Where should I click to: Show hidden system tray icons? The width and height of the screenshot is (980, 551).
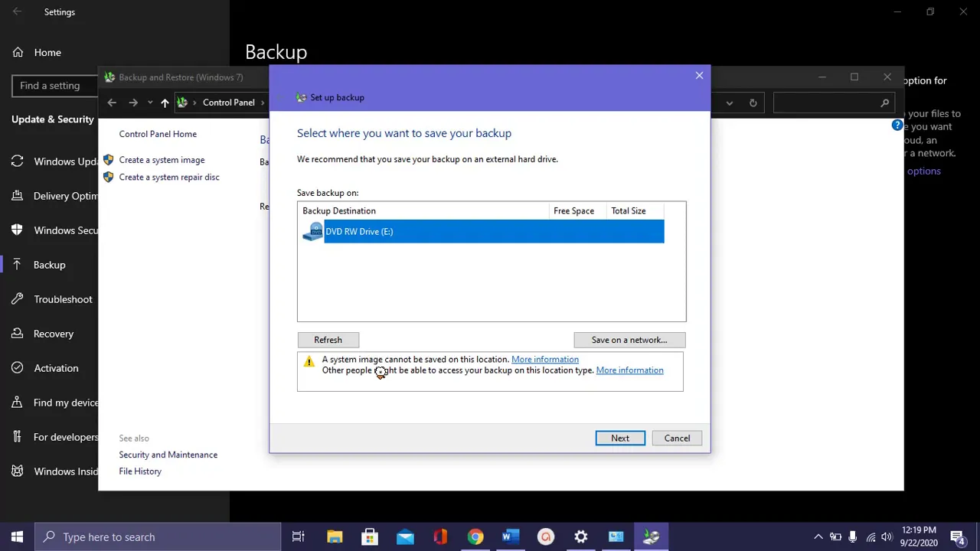pyautogui.click(x=818, y=537)
